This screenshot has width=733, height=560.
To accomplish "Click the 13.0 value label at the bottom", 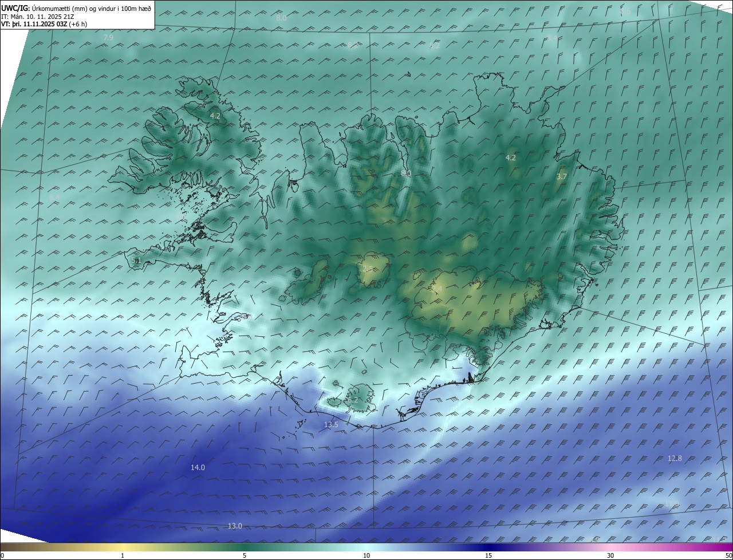I will coord(235,526).
